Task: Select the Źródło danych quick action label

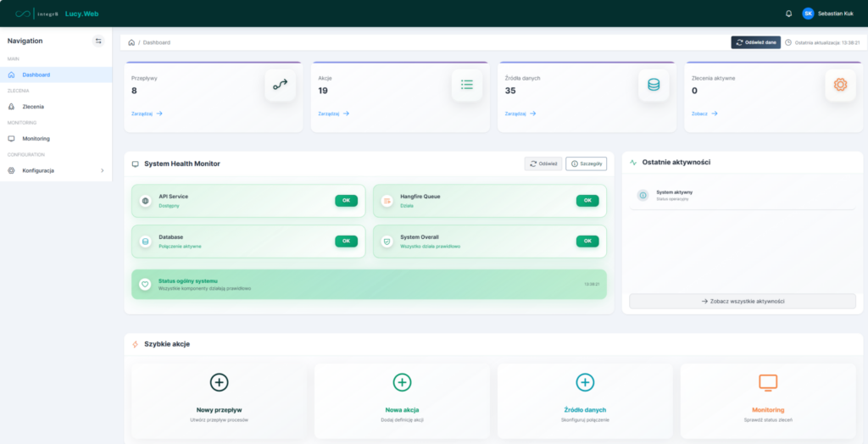Action: (585, 410)
